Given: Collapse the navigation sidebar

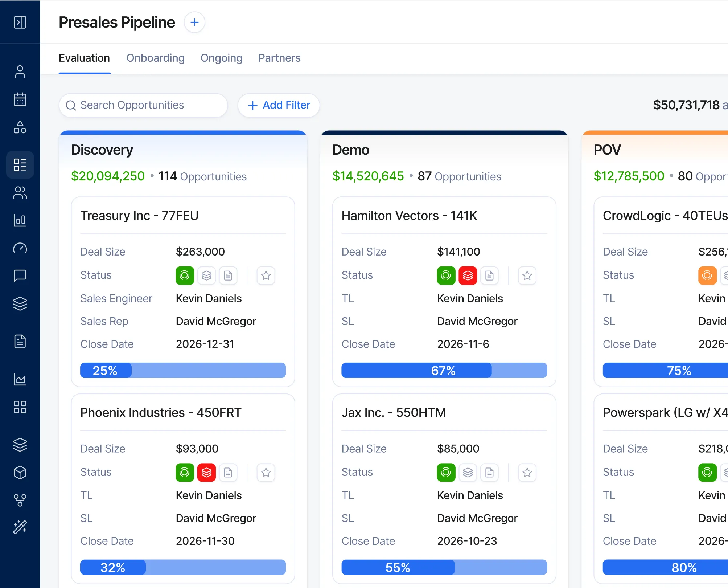Looking at the screenshot, I should [20, 22].
